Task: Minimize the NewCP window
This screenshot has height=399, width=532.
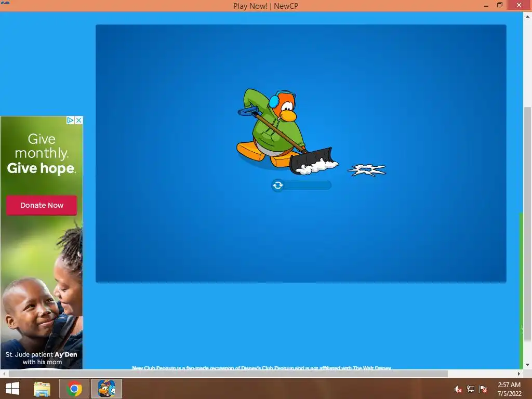Action: pyautogui.click(x=486, y=5)
